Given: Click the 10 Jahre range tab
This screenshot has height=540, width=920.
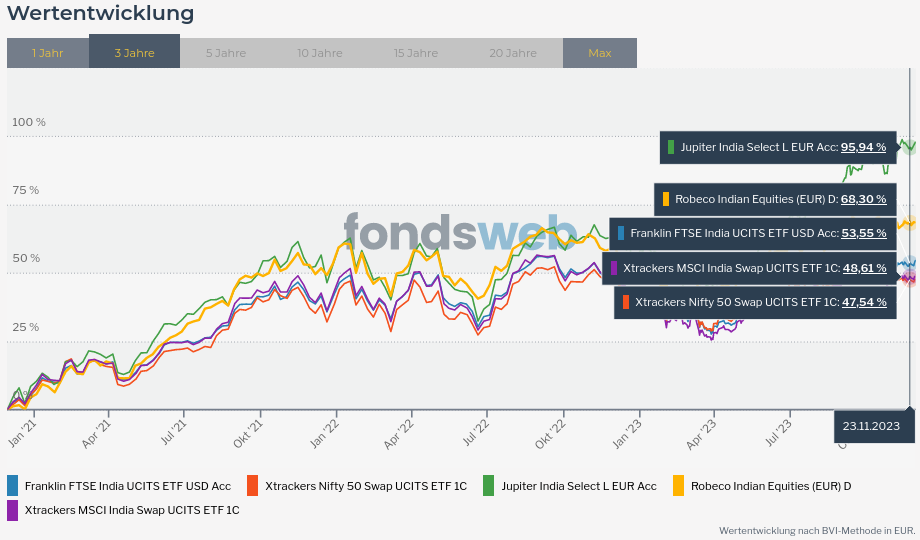Looking at the screenshot, I should point(319,53).
